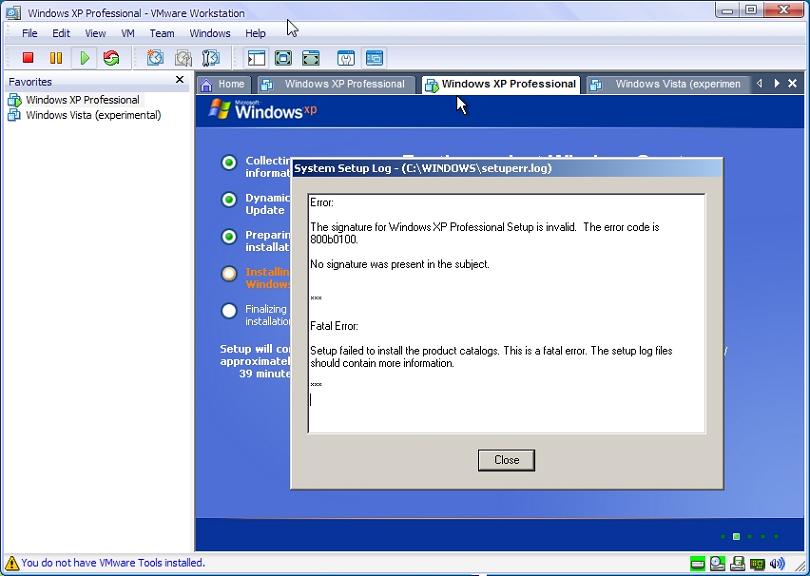
Task: Switch to the Windows Vista (experimental) tab
Action: 667,84
